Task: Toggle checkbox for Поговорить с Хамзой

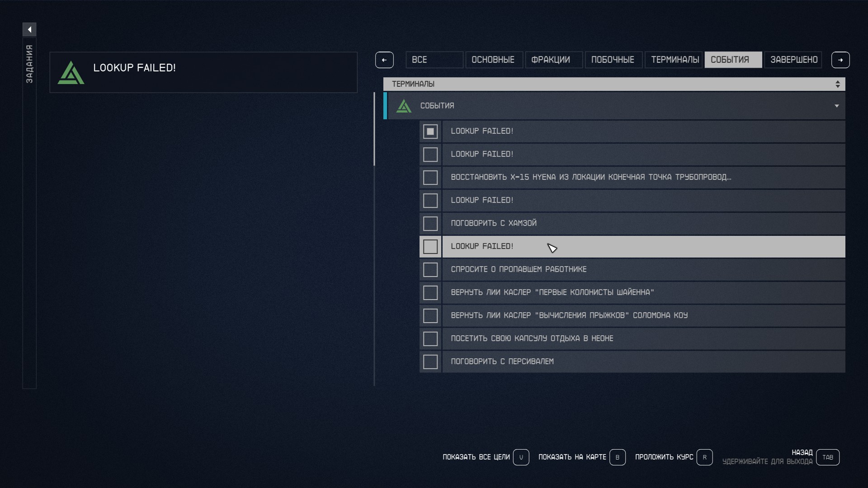Action: [x=430, y=224]
